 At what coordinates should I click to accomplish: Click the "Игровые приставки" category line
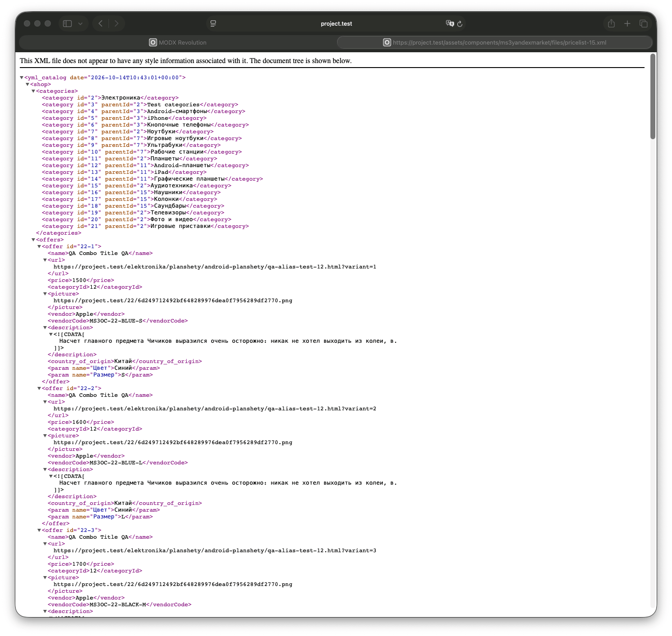pyautogui.click(x=145, y=226)
